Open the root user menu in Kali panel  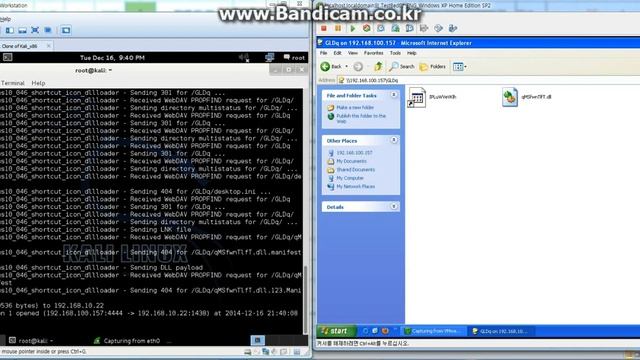click(x=294, y=58)
